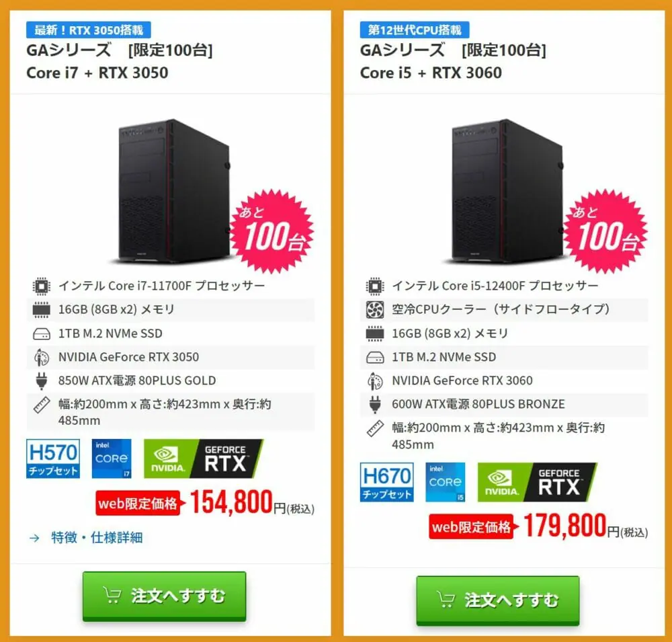
Task: Click the cooling fan icon in the right card
Action: tap(375, 310)
